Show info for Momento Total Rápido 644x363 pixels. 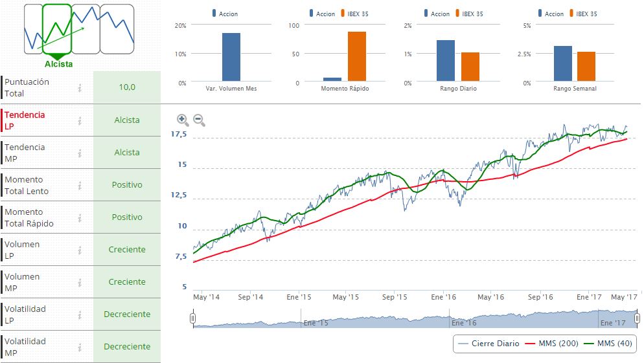coord(80,217)
